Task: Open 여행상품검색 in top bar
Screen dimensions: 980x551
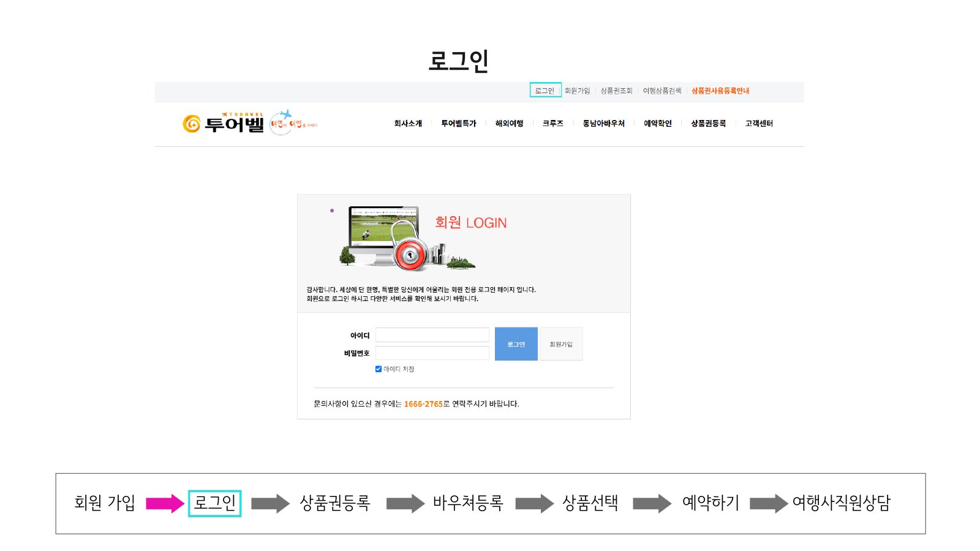Action: pos(662,91)
